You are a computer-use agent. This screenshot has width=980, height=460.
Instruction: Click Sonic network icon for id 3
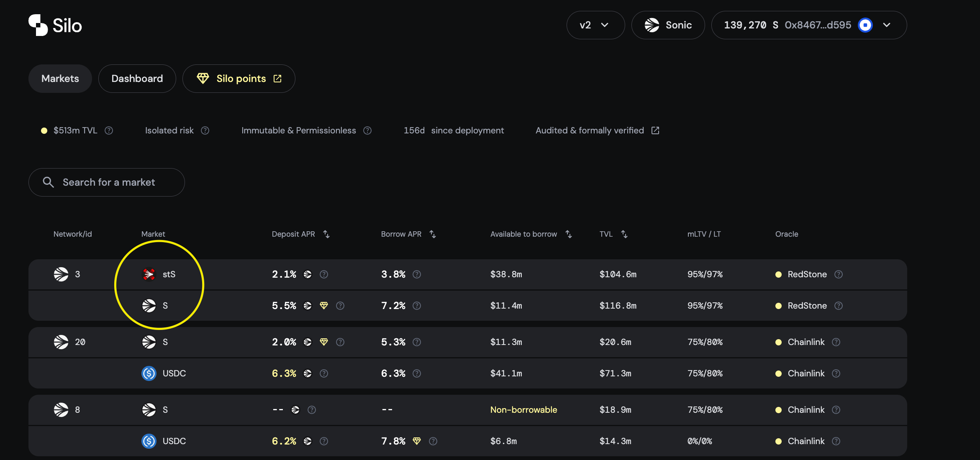(x=61, y=274)
